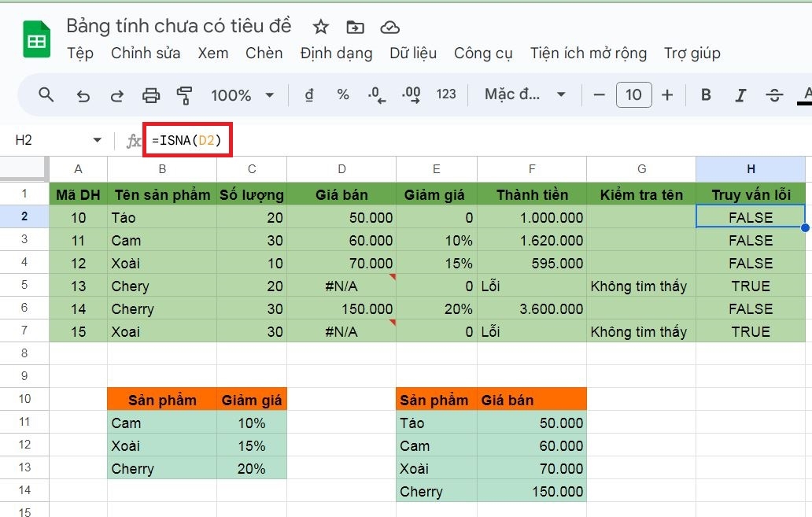Viewport: 812px width, 517px height.
Task: Click the select-all corner box
Action: (x=24, y=169)
